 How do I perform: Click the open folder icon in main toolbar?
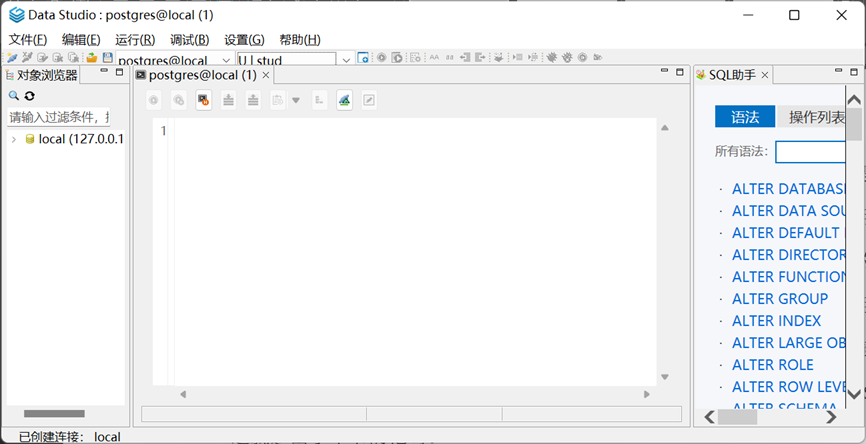(x=92, y=57)
